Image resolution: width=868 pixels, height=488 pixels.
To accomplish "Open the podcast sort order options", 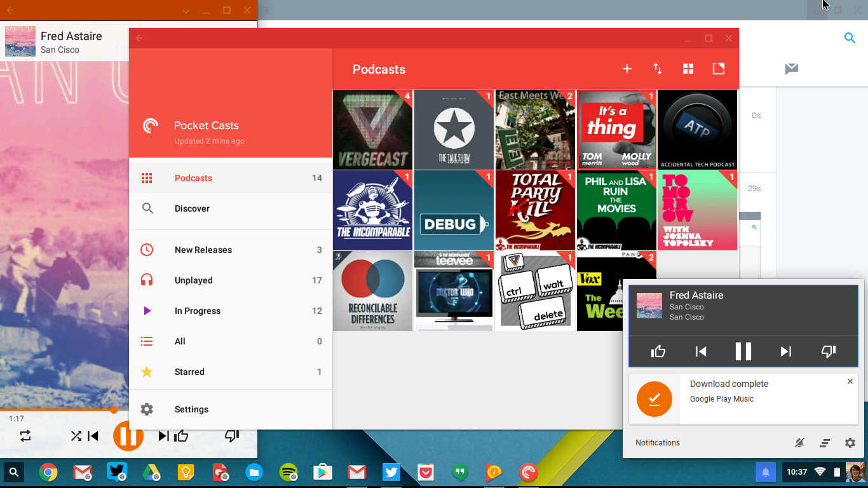I will [658, 69].
